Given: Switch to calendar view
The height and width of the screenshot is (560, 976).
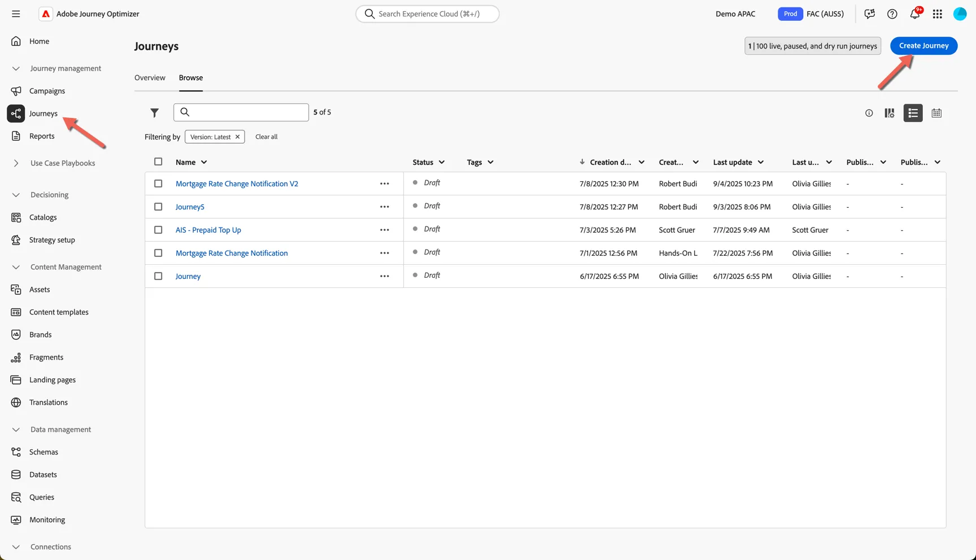Looking at the screenshot, I should [x=937, y=113].
